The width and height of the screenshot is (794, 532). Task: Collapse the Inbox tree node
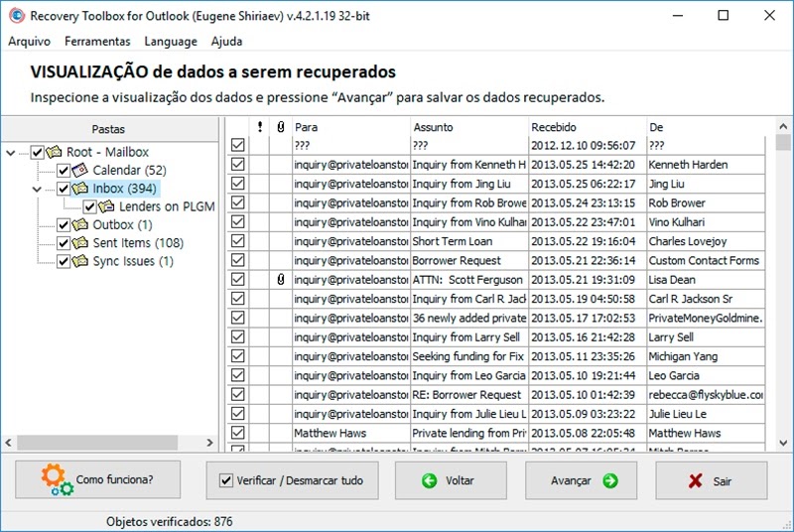[x=37, y=190]
